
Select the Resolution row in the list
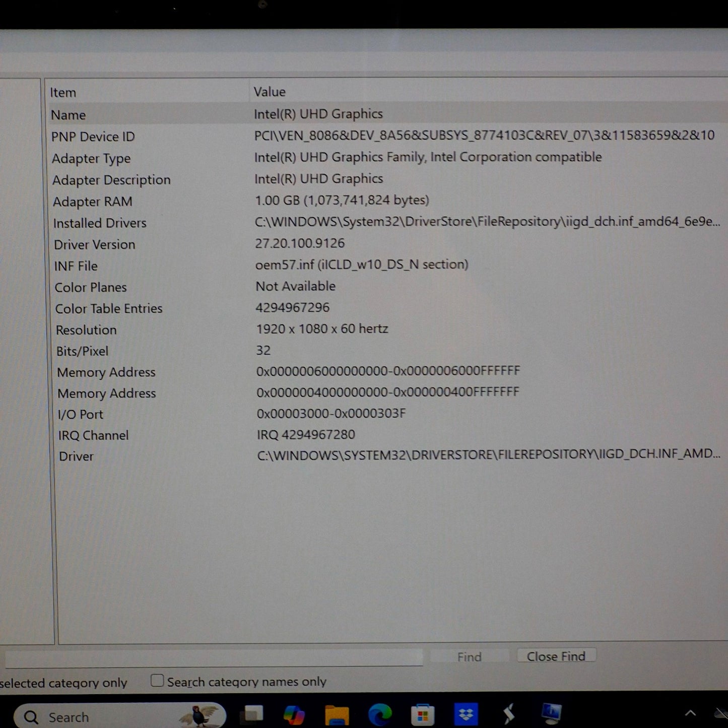387,329
